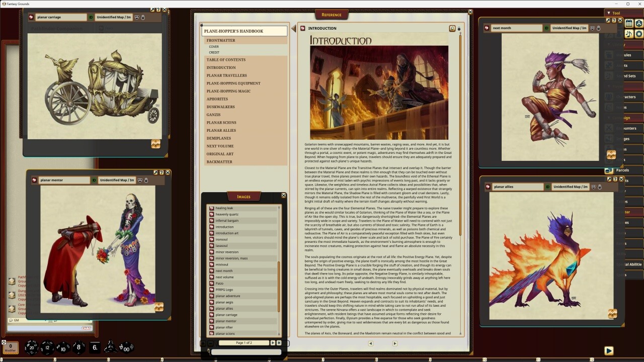644x362 pixels.
Task: Toggle the mask icon on the next month window
Action: point(592,28)
